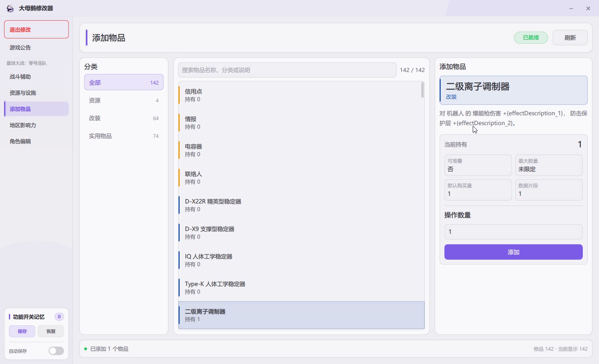The height and width of the screenshot is (364, 599).
Task: Open 角色编辑 page
Action: tap(36, 141)
